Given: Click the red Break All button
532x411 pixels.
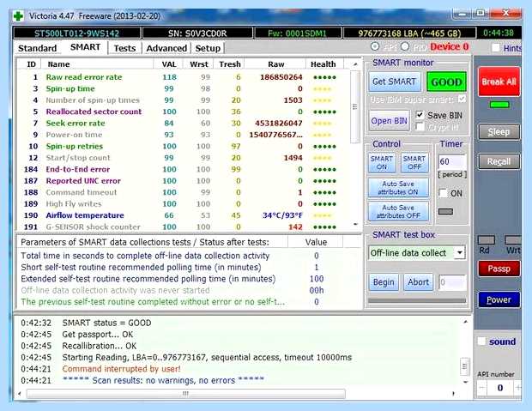Looking at the screenshot, I should pos(499,82).
